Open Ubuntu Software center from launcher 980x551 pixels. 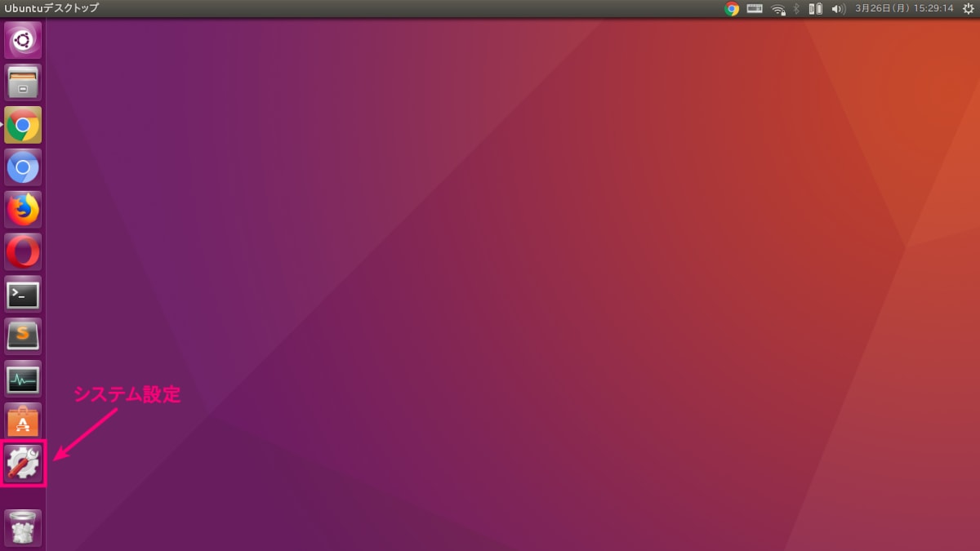(23, 421)
